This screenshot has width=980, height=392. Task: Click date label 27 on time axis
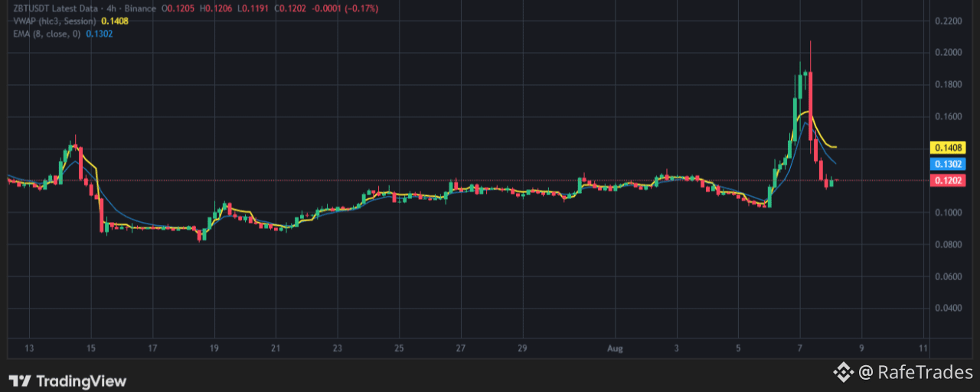pos(460,348)
